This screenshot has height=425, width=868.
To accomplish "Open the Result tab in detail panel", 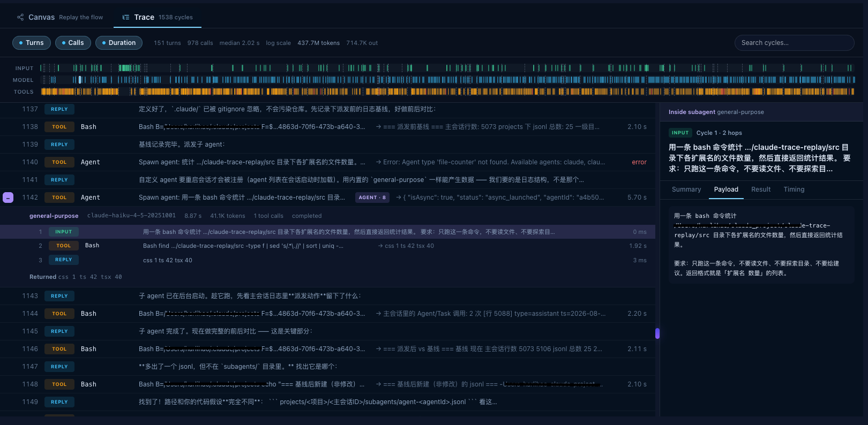I will coord(761,189).
